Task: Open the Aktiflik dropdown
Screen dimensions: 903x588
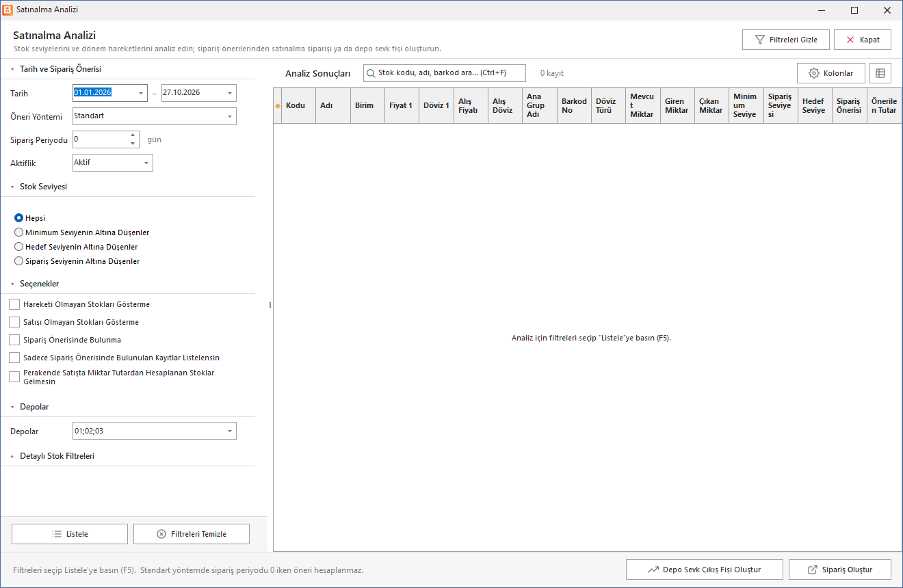Action: coord(146,163)
